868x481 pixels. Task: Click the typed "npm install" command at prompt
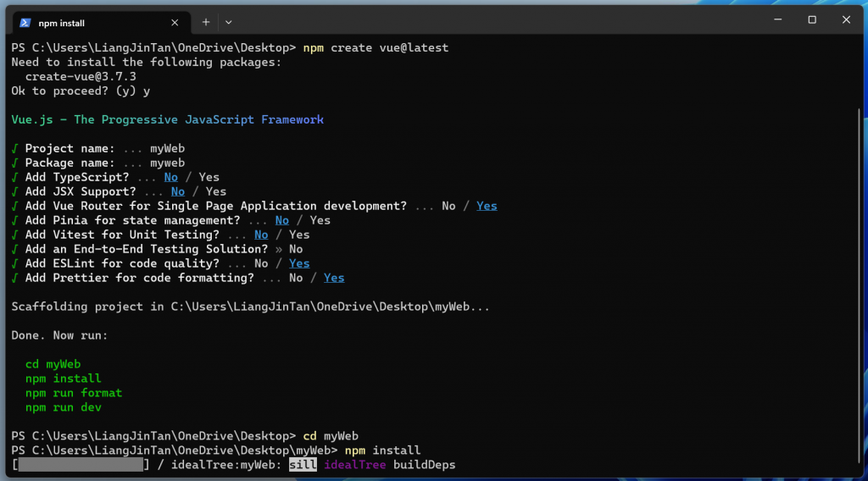pyautogui.click(x=382, y=450)
